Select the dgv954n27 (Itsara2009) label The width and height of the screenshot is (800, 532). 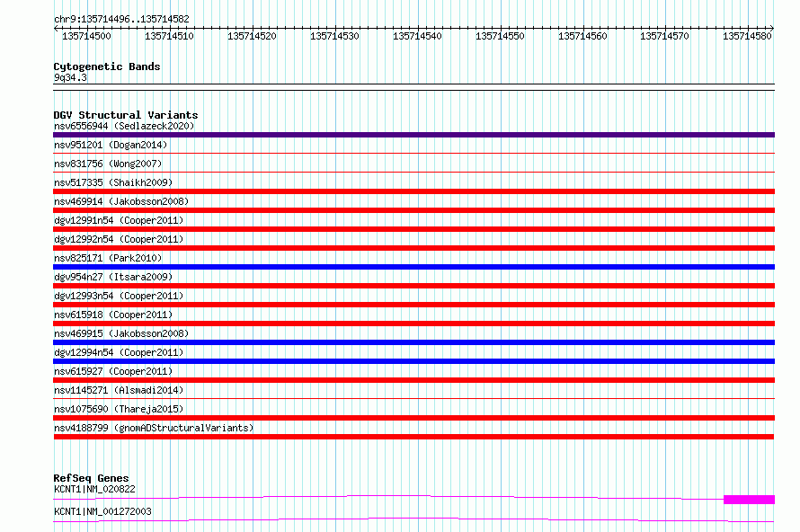113,277
